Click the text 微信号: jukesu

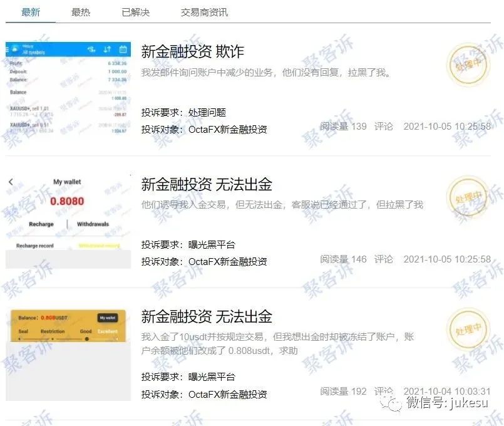pyautogui.click(x=447, y=402)
